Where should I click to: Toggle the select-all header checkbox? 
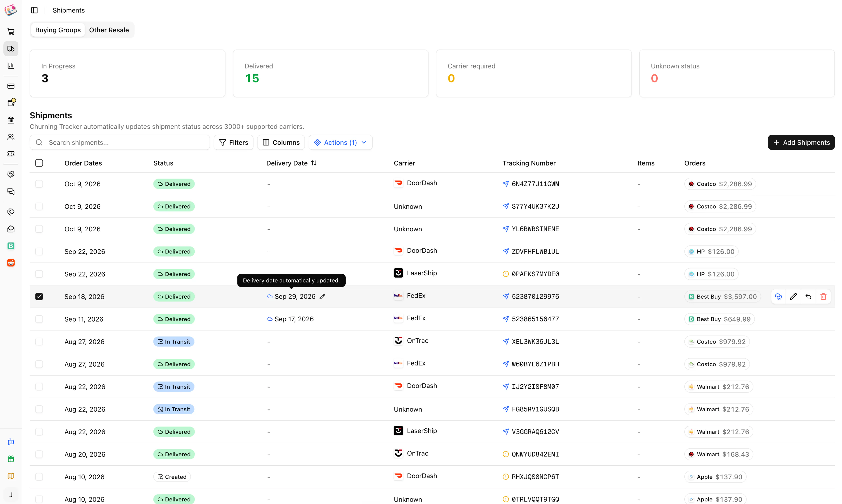pos(39,163)
